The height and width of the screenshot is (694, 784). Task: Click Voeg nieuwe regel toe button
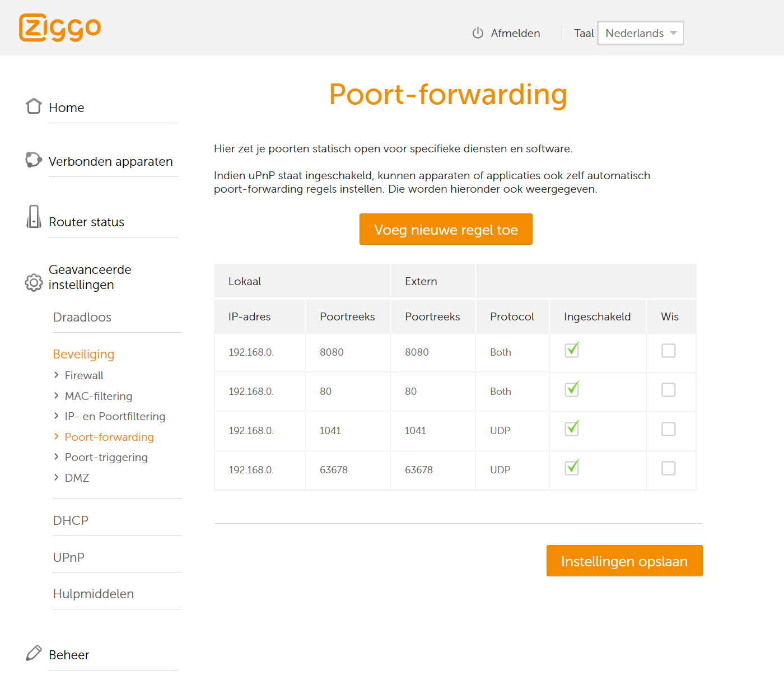tap(446, 229)
